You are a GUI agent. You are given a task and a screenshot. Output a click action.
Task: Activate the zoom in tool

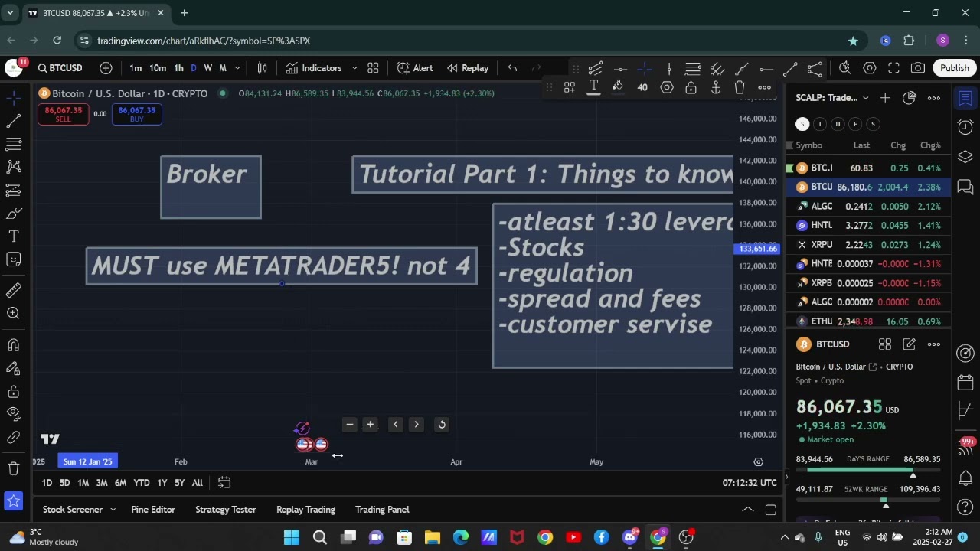(x=13, y=313)
